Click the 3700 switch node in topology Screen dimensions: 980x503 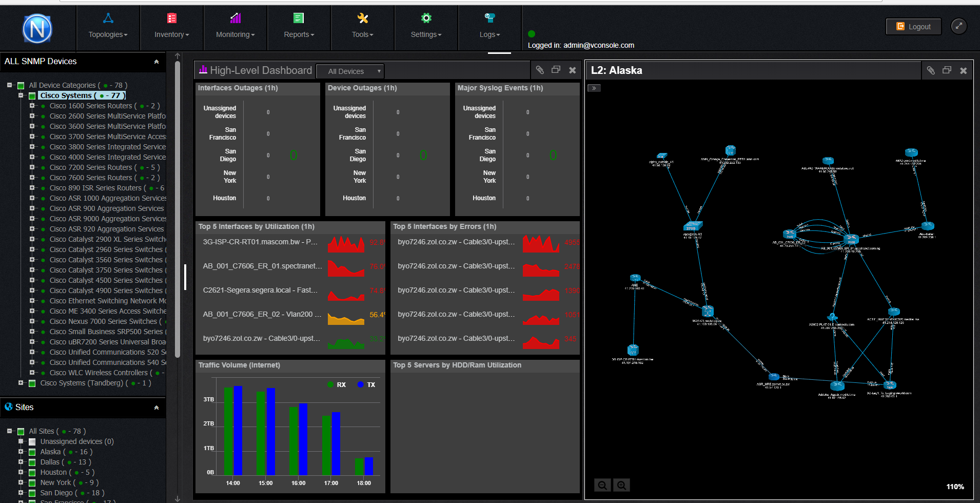(692, 226)
